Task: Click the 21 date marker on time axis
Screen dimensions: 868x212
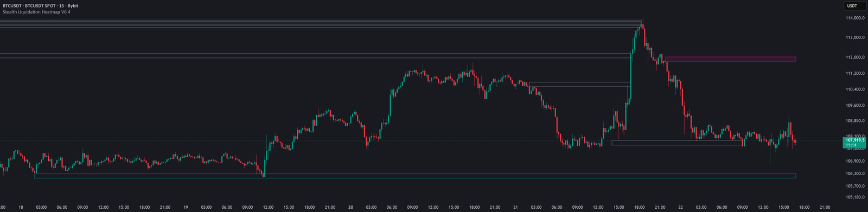Action: (515, 207)
